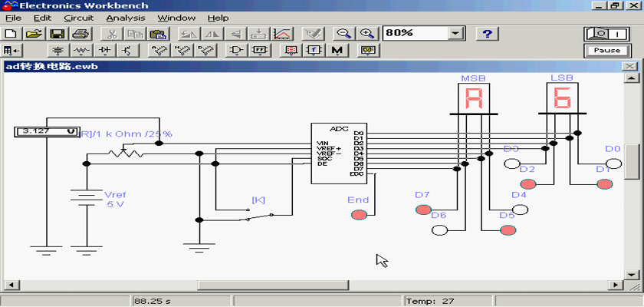The width and height of the screenshot is (644, 307).
Task: Open the Help menu
Action: [x=218, y=18]
